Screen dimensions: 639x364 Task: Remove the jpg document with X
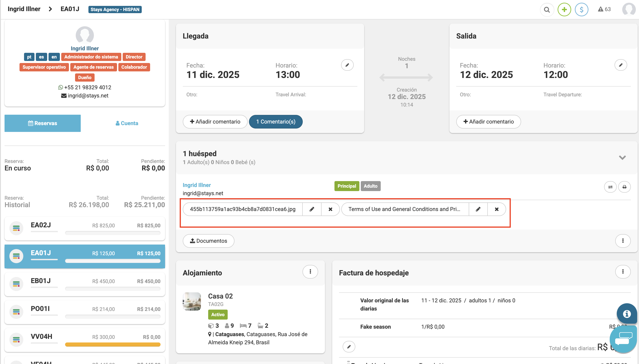(x=330, y=209)
